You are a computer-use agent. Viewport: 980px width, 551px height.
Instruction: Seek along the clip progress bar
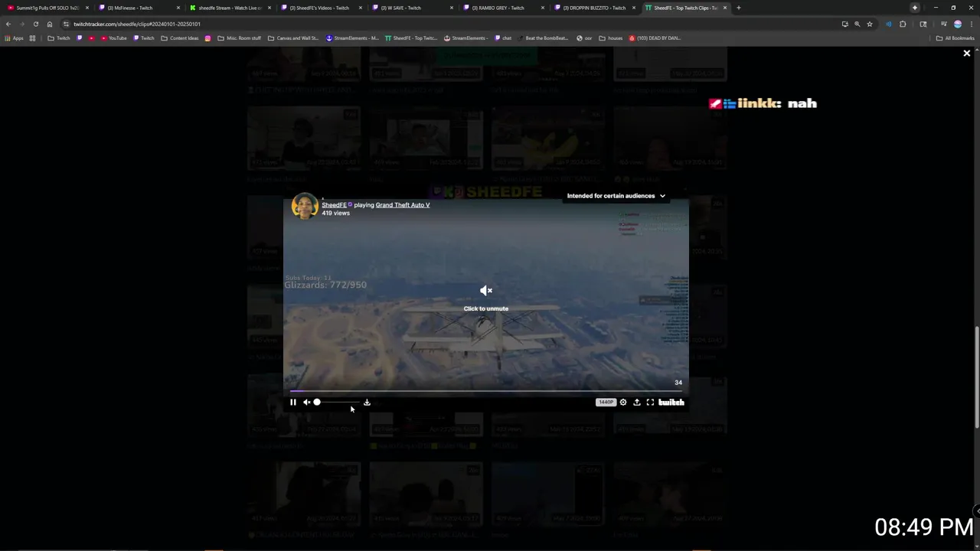coord(485,391)
